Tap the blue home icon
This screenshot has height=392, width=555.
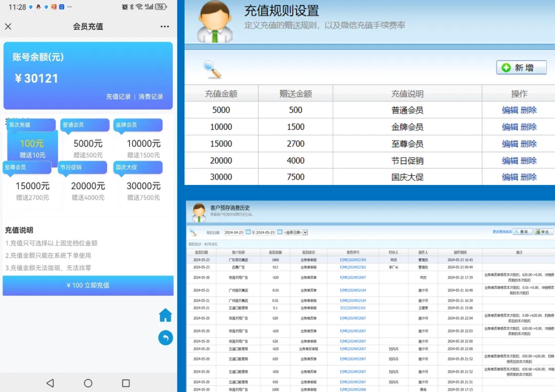coord(165,315)
